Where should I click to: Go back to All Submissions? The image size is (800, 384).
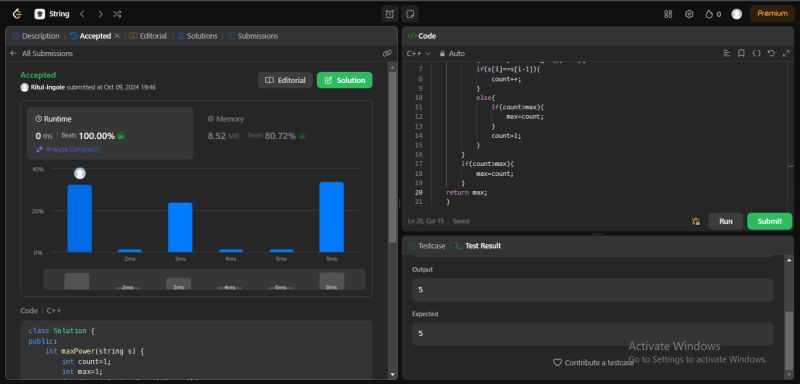41,53
